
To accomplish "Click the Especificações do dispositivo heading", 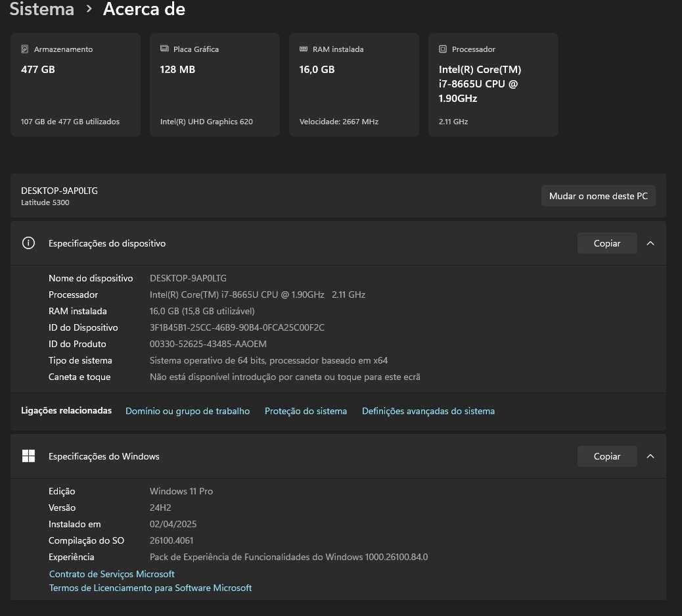I will tap(107, 243).
